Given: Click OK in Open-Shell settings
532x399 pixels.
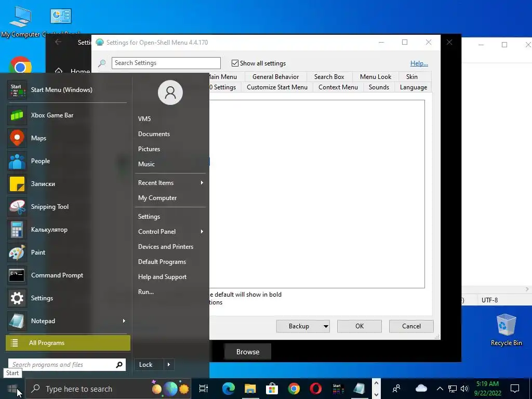Looking at the screenshot, I should pos(360,326).
